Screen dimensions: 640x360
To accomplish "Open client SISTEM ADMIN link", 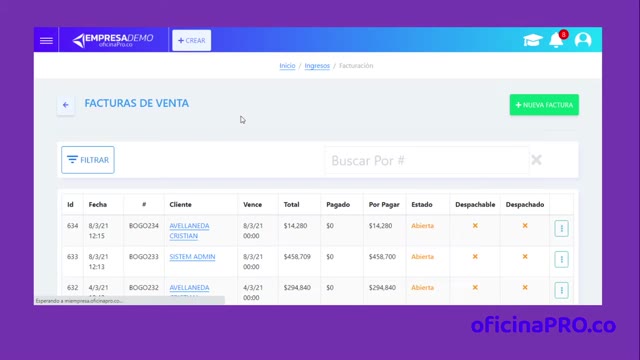I will coord(192,257).
